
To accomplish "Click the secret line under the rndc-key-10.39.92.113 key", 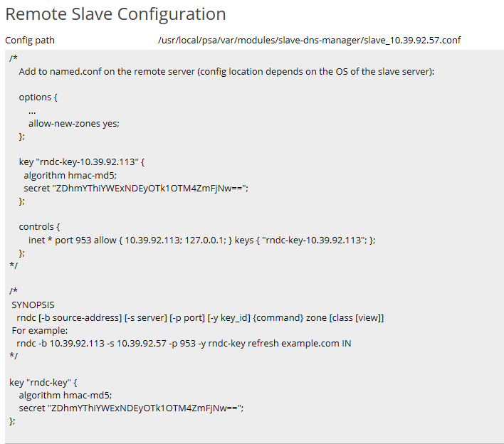I will pos(135,187).
